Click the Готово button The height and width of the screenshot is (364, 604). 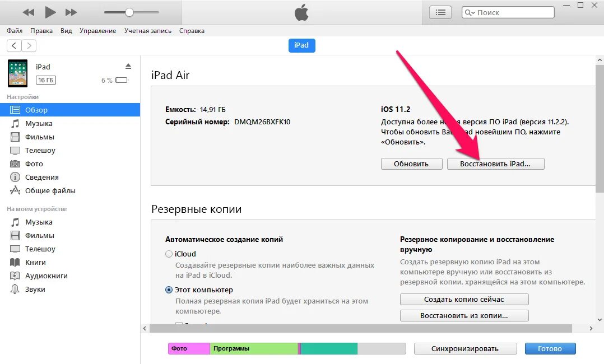tap(550, 348)
